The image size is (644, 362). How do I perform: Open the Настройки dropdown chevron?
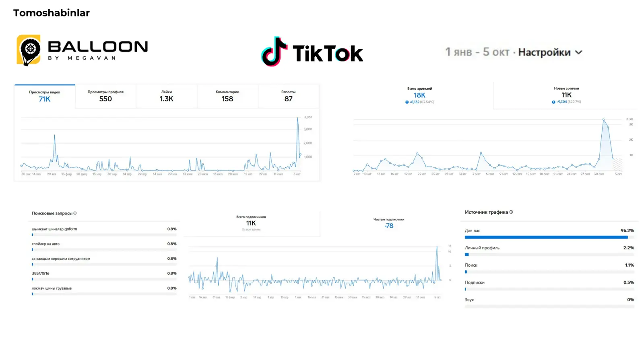(578, 52)
